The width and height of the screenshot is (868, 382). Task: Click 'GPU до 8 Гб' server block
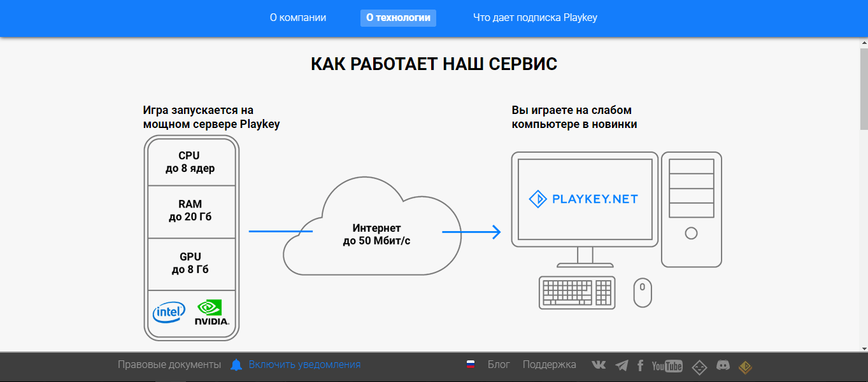point(192,263)
